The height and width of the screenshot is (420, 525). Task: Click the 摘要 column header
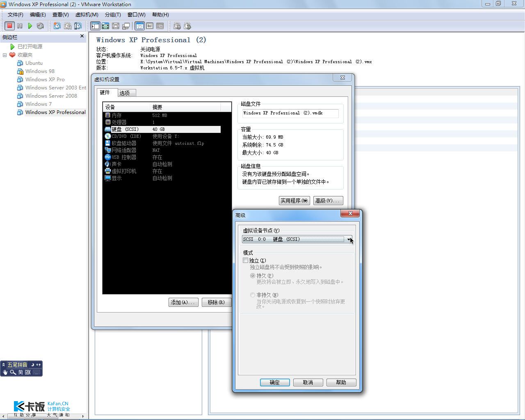coord(185,107)
